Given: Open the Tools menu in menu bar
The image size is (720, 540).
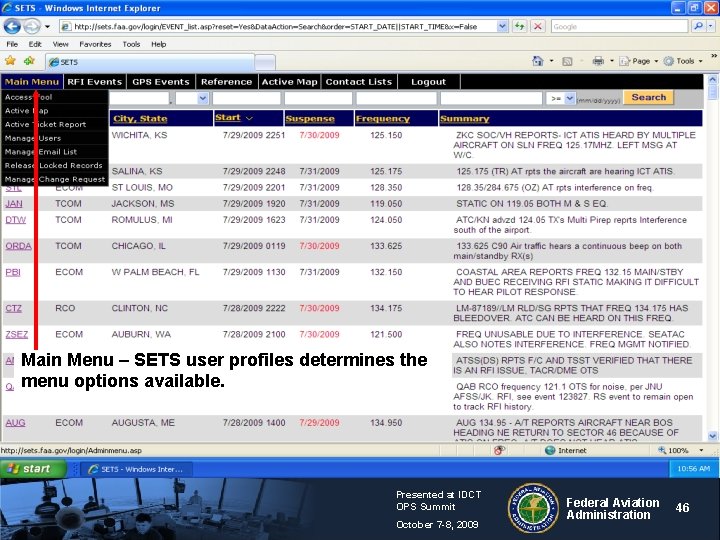Looking at the screenshot, I should click(x=131, y=44).
